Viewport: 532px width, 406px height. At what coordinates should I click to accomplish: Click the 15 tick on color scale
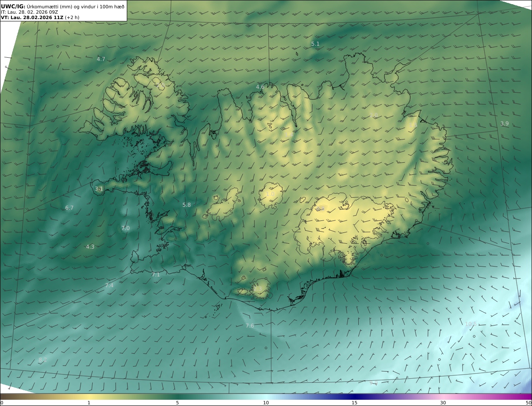(x=355, y=402)
